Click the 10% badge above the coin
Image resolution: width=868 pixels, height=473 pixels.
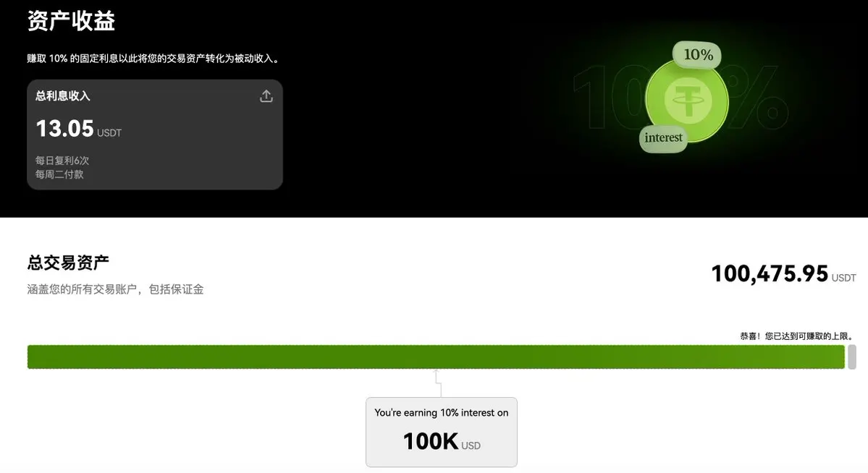[x=697, y=55]
